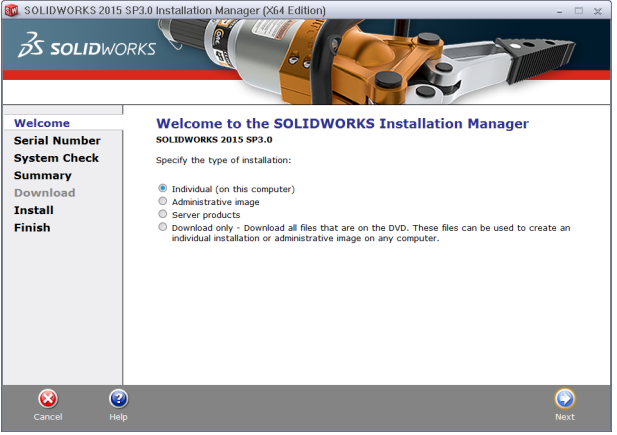Click the Welcome to SOLIDWORKS Installation Manager heading
This screenshot has height=435, width=617.
click(344, 124)
